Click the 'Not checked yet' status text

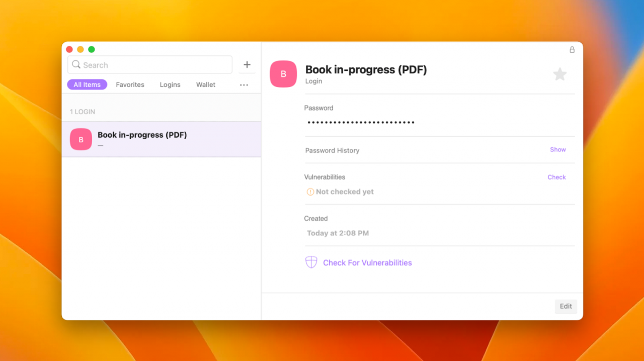[345, 192]
